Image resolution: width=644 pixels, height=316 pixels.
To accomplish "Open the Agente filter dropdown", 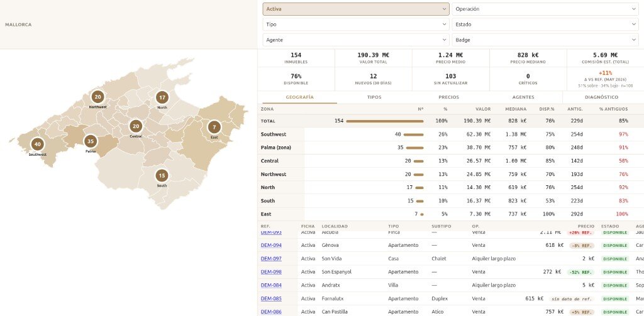I will coord(356,40).
